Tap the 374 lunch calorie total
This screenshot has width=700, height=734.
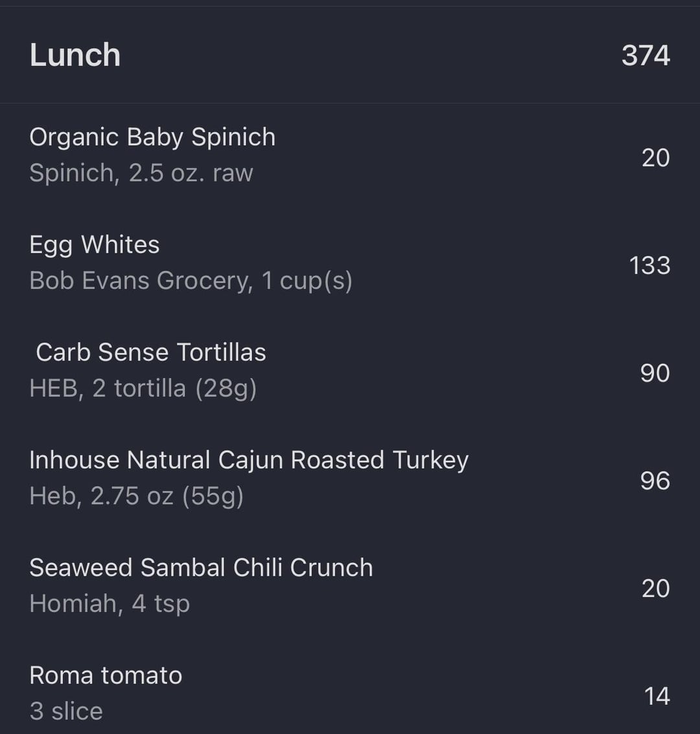click(646, 55)
